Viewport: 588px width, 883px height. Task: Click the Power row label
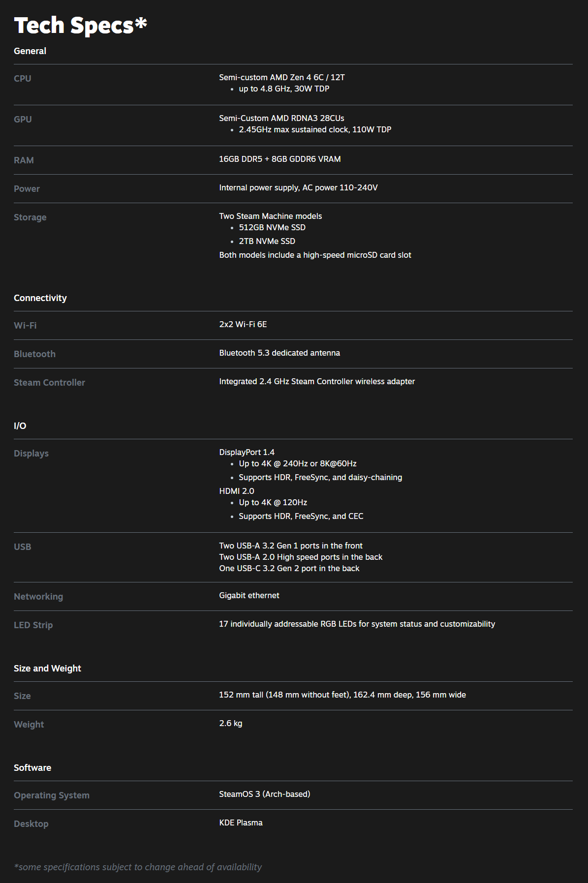coord(27,189)
